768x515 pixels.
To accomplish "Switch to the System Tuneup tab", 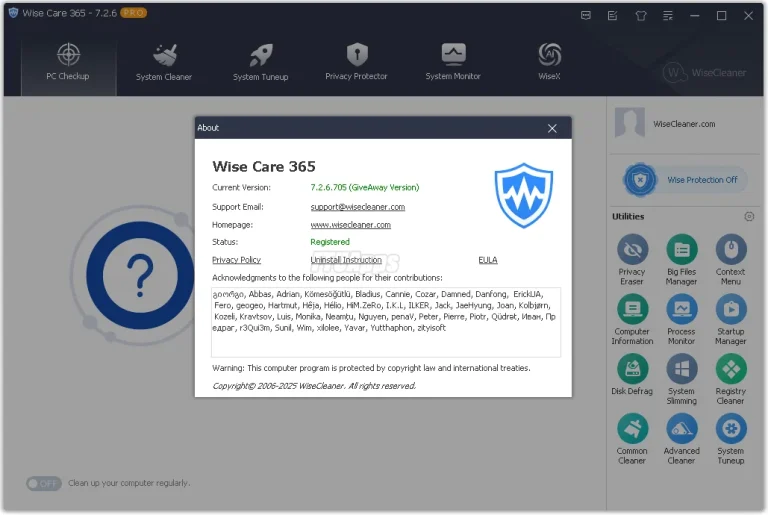I will click(x=260, y=61).
